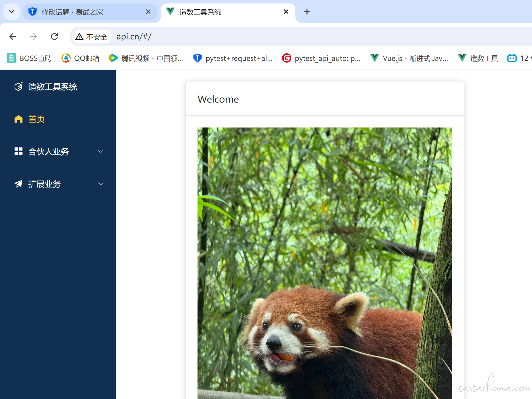
Task: Click the Welcome card header text
Action: (218, 99)
